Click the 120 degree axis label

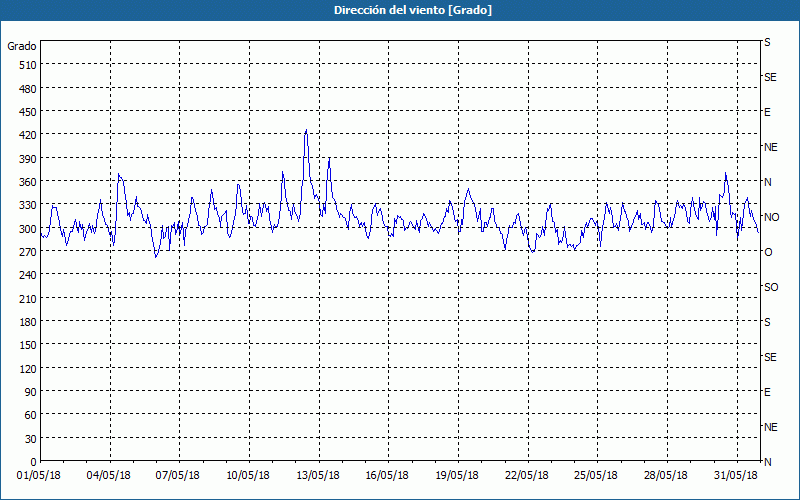(28, 368)
